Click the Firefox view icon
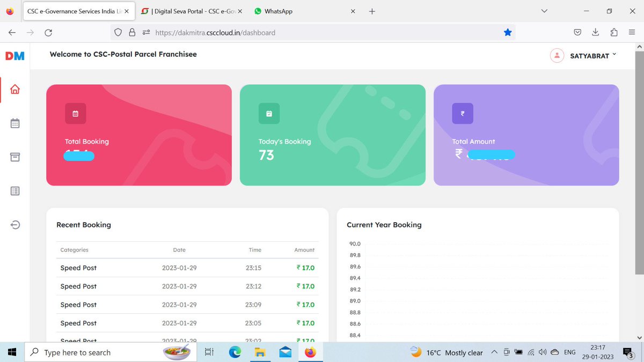Screen dimensions: 644x362 click(x=10, y=11)
